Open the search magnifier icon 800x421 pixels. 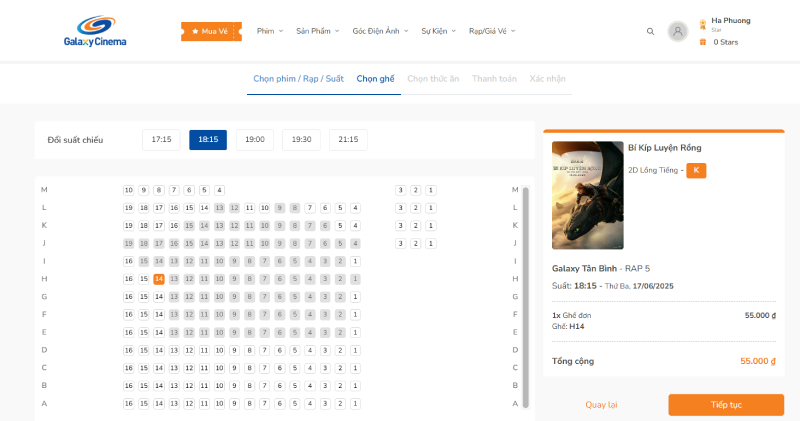[651, 31]
